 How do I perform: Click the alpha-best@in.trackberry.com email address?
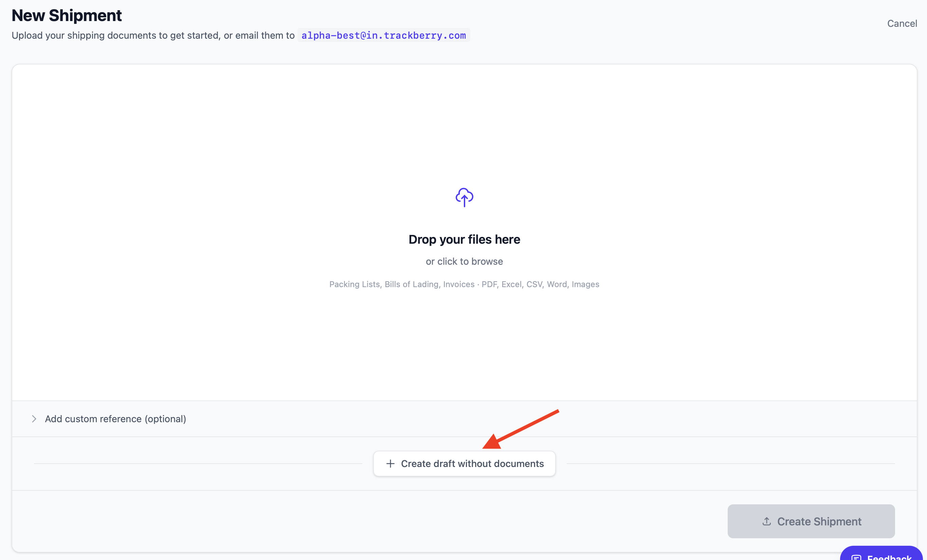coord(383,35)
